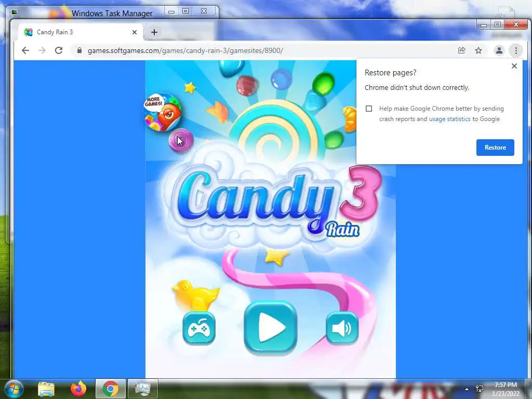
Task: Click the Restore pages? heading
Action: point(390,73)
